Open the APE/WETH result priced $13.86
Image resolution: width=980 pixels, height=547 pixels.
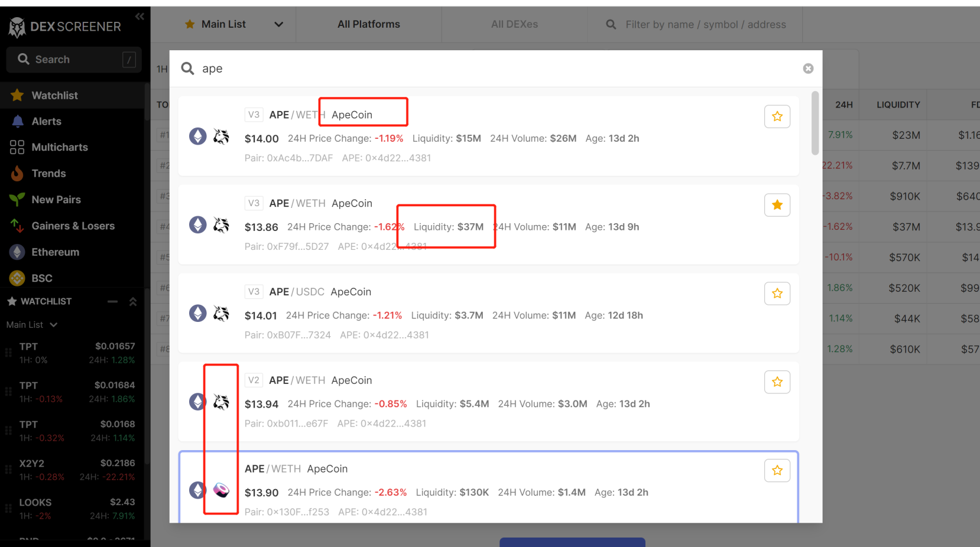pos(489,224)
